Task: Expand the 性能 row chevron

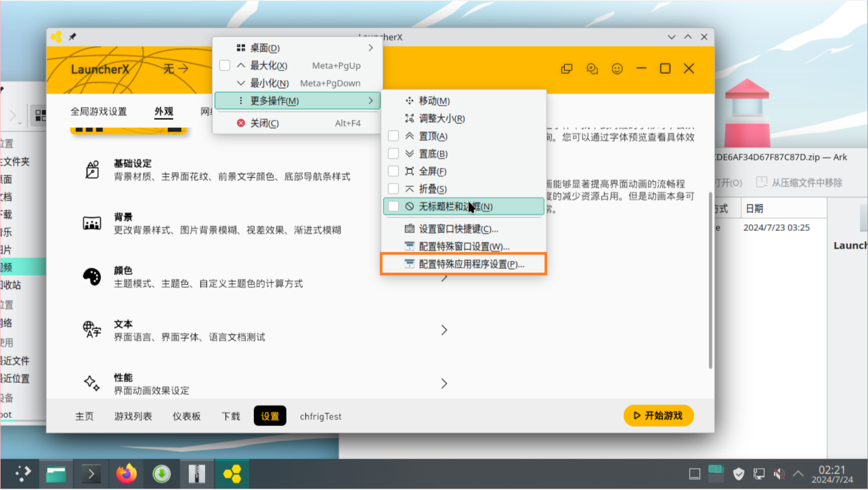Action: pyautogui.click(x=444, y=384)
